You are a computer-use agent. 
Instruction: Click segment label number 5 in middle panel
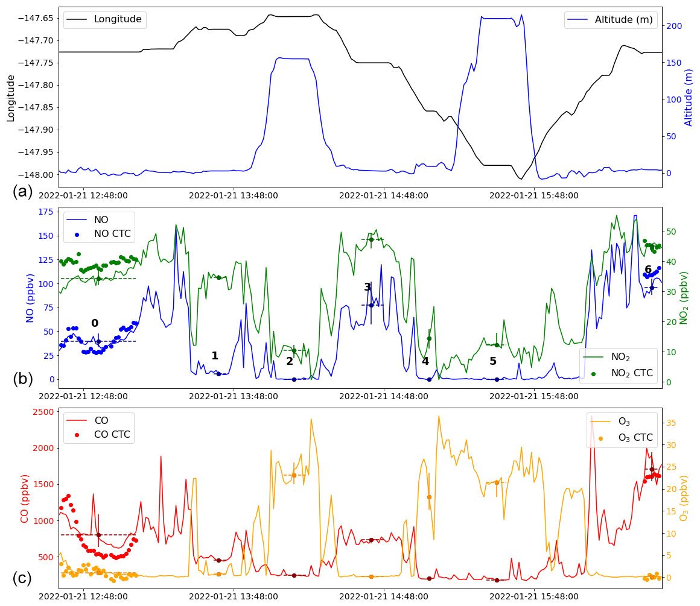tap(493, 361)
